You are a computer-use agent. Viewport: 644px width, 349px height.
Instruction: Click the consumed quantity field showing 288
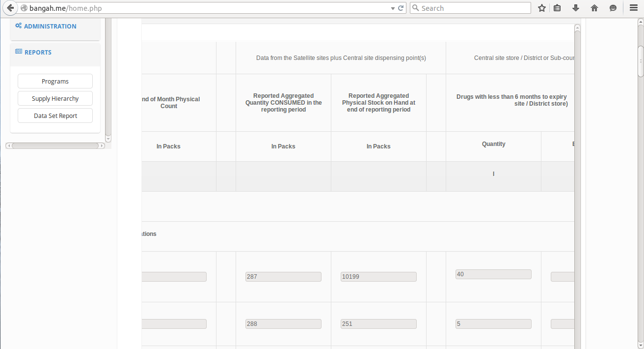click(283, 324)
